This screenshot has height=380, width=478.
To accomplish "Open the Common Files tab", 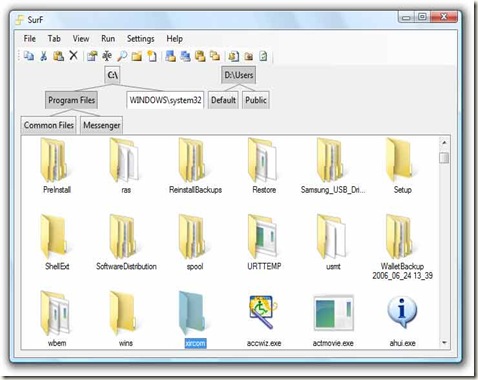I will pos(49,125).
